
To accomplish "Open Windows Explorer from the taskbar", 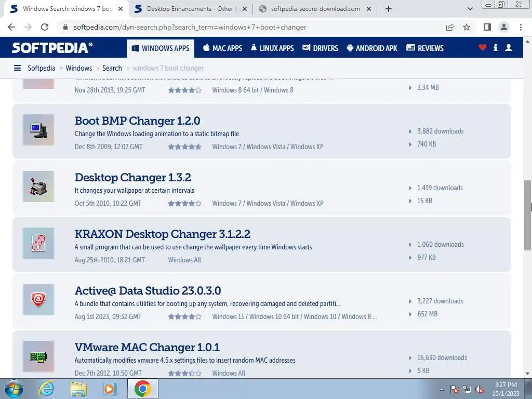I will 78,389.
